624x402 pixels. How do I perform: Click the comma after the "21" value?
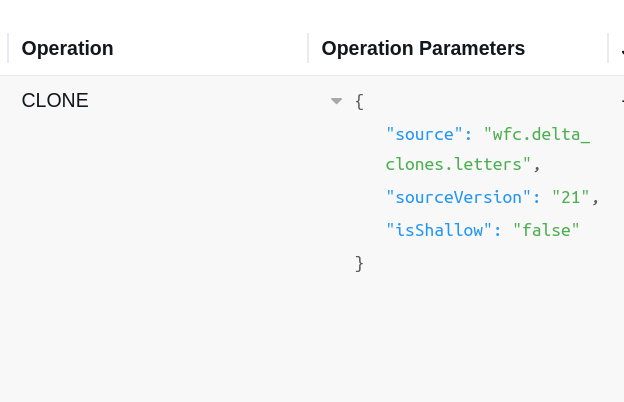[595, 198]
